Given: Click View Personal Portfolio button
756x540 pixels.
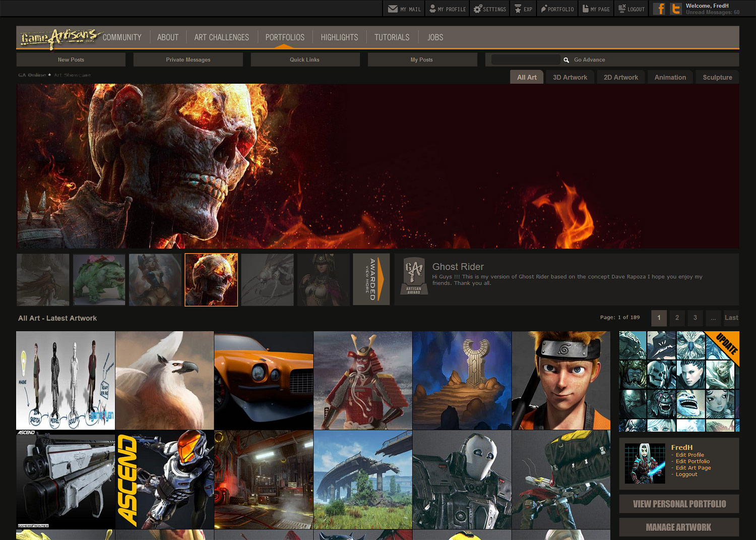Looking at the screenshot, I should click(x=679, y=504).
